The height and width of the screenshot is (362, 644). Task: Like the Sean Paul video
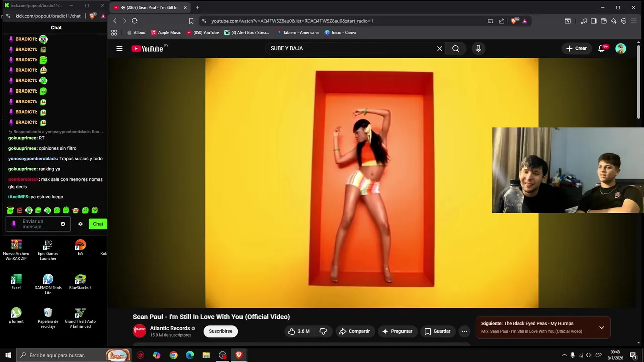coord(299,331)
